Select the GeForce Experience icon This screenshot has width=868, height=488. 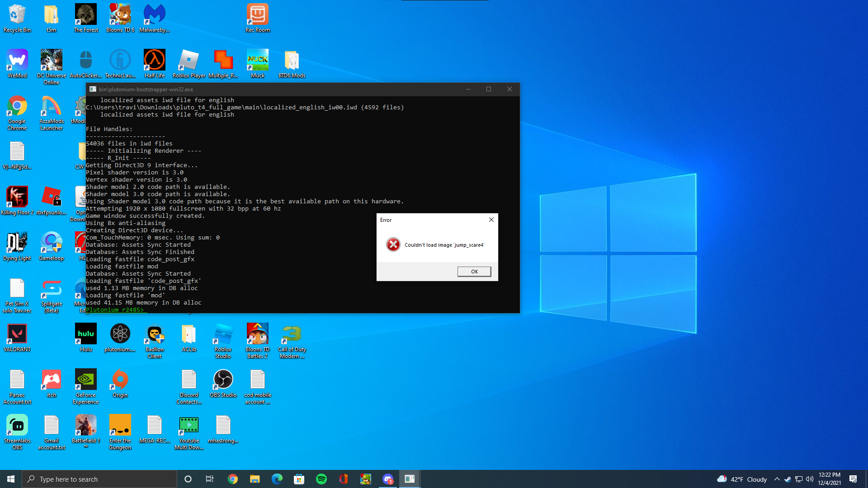(86, 386)
